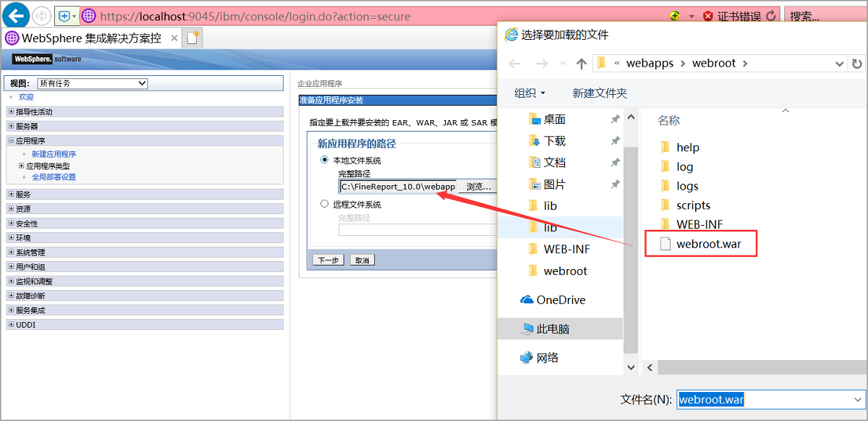
Task: Expand the 资源 section
Action: point(10,209)
